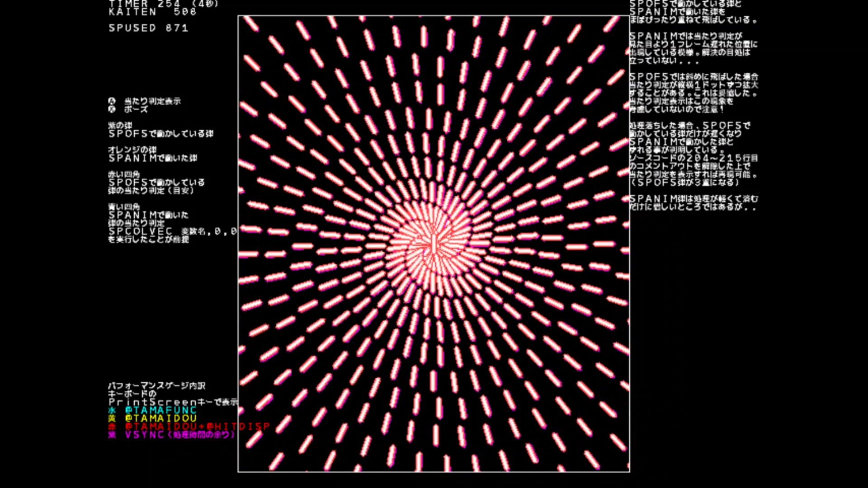Select the 'SPUSED 871' counter text

click(148, 28)
